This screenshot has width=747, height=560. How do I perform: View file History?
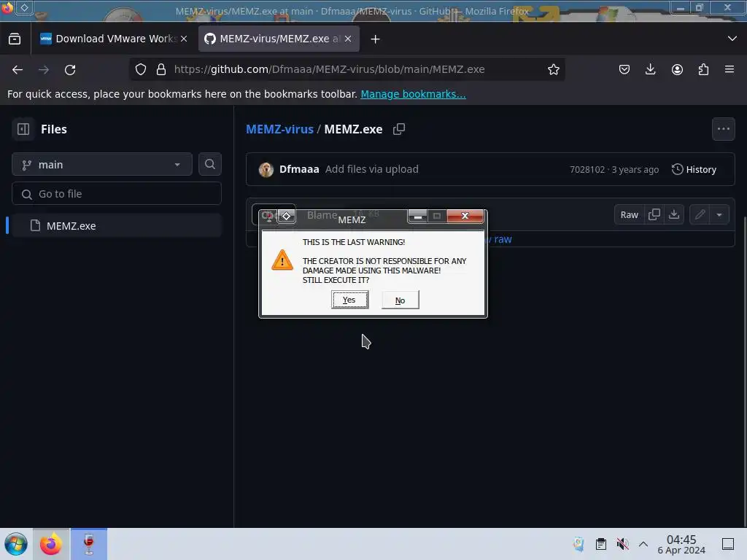click(x=694, y=169)
